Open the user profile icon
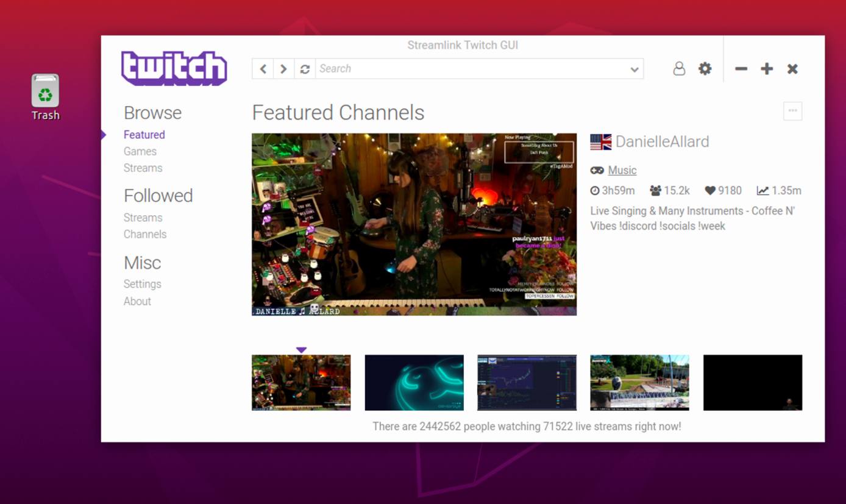This screenshot has width=846, height=504. click(x=678, y=68)
